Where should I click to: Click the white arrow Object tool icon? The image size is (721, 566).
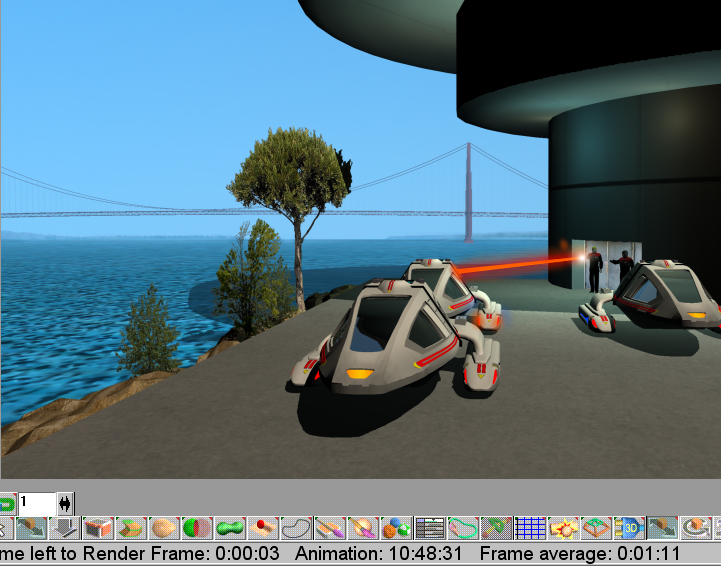[x=6, y=528]
